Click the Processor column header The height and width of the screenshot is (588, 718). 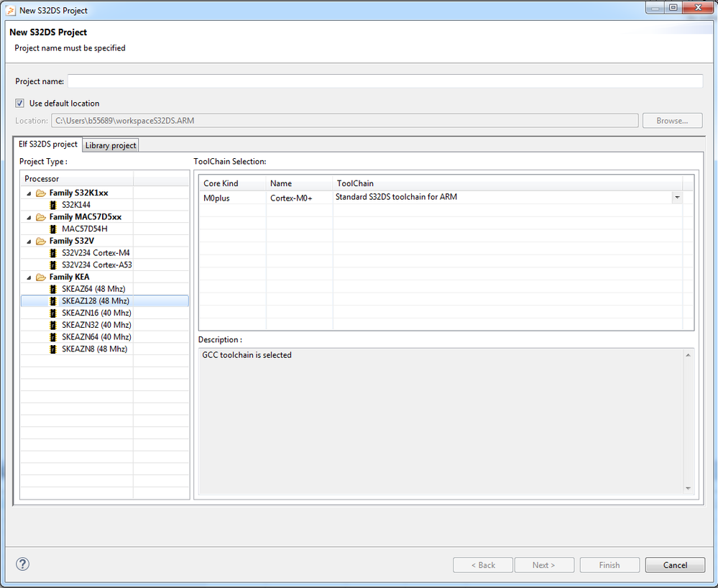(77, 178)
